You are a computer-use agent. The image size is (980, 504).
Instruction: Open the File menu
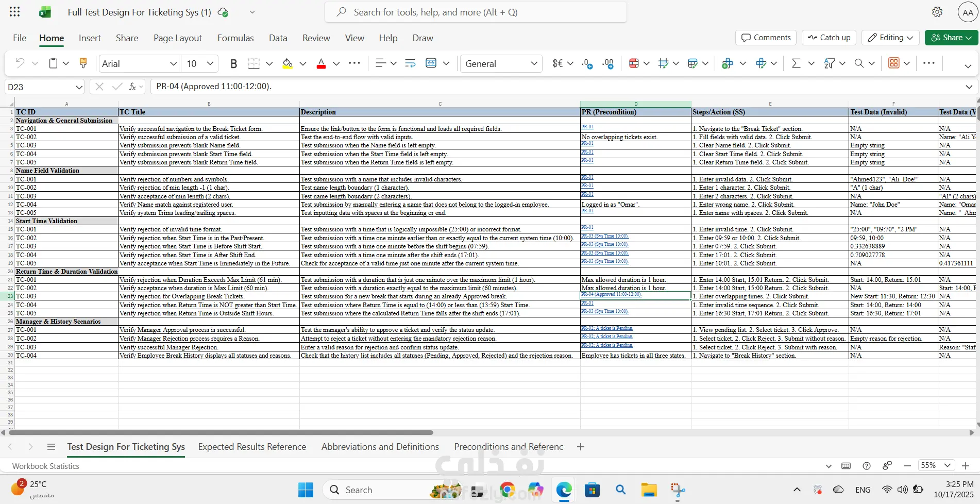20,38
